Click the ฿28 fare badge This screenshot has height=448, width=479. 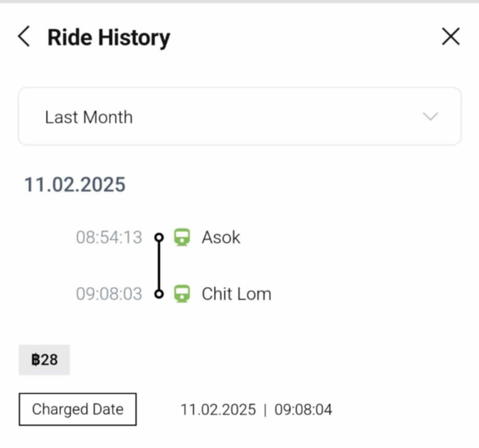click(x=44, y=360)
